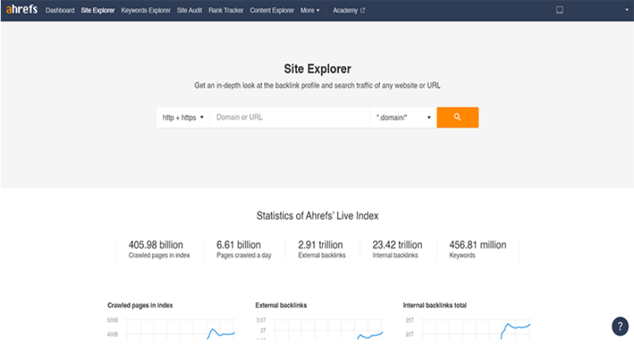
Task: Open the Academy external link
Action: pos(349,11)
